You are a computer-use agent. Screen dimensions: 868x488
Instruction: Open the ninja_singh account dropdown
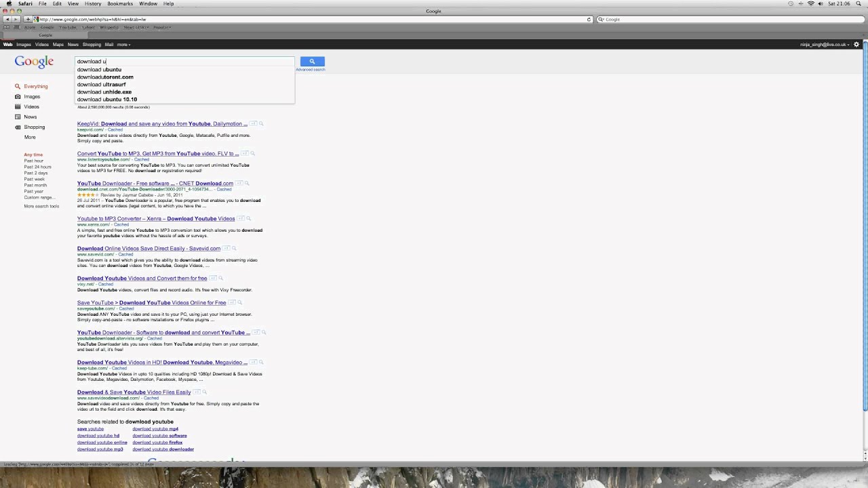click(825, 44)
